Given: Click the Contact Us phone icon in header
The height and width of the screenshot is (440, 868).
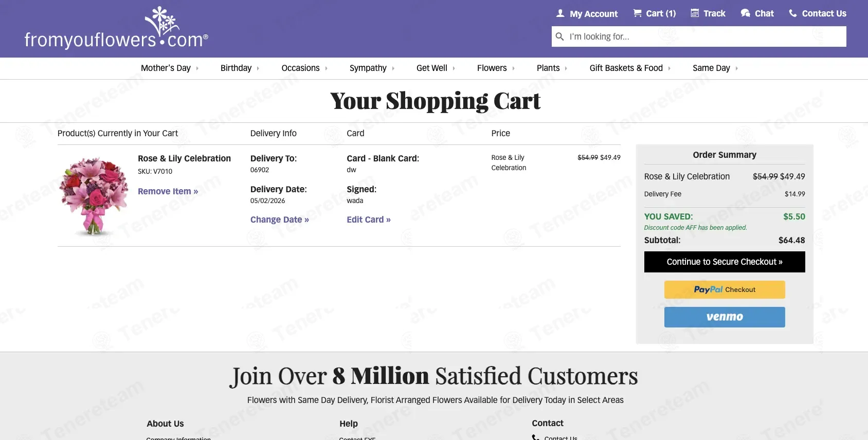Looking at the screenshot, I should click(793, 13).
